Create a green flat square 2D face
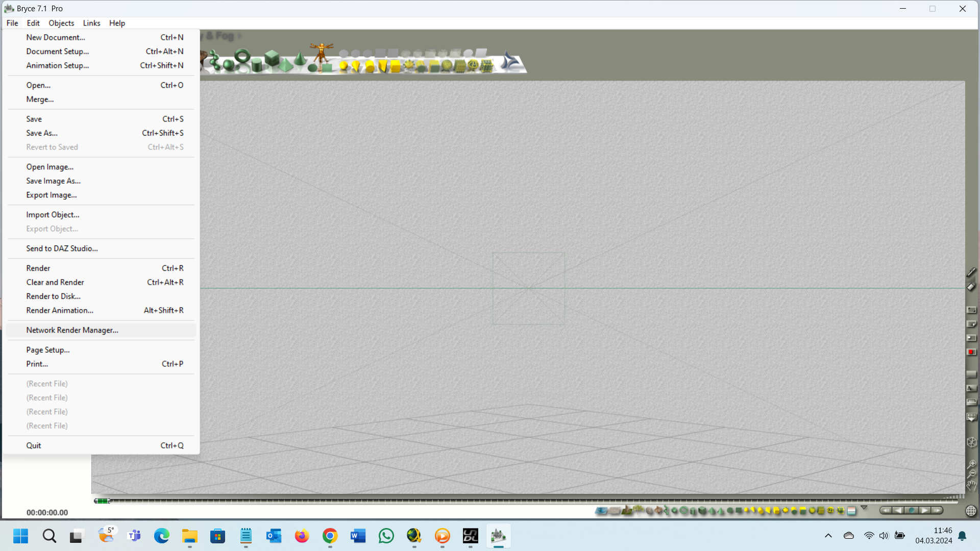This screenshot has height=551, width=980. coord(327,68)
